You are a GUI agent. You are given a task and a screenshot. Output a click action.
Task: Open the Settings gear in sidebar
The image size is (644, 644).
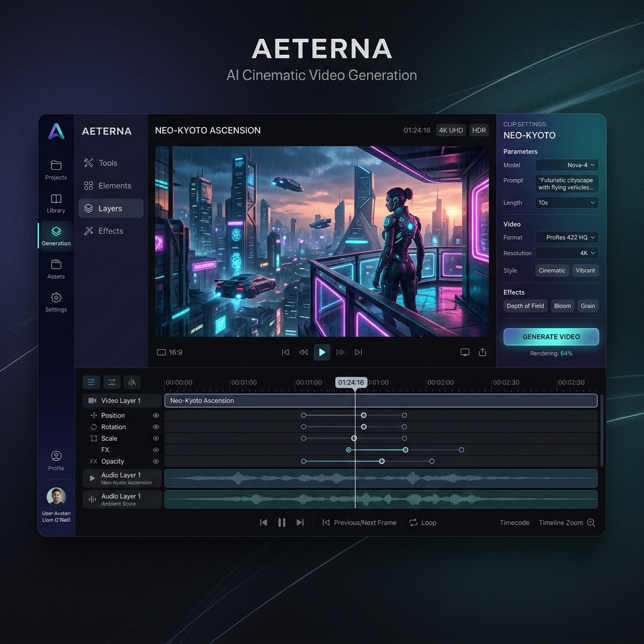(x=56, y=303)
